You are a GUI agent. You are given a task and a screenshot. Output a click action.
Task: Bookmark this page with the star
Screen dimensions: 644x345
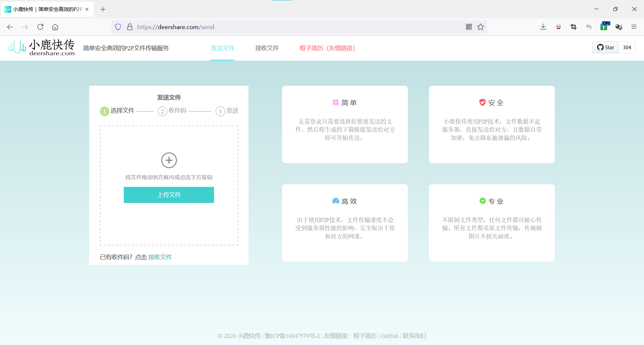(x=481, y=27)
